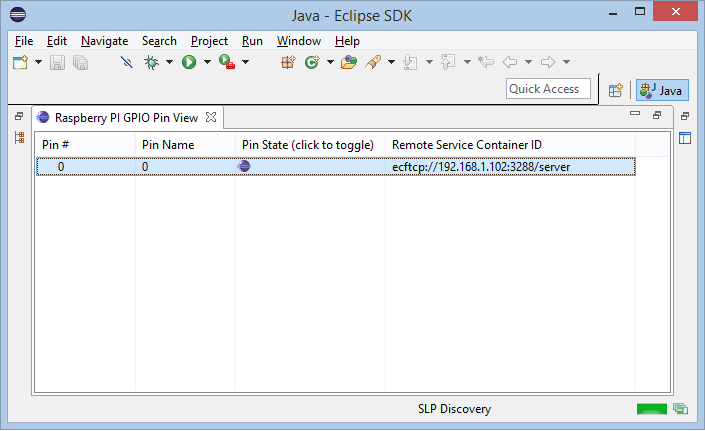Open the Window menu
This screenshot has height=431, width=705.
click(x=299, y=41)
